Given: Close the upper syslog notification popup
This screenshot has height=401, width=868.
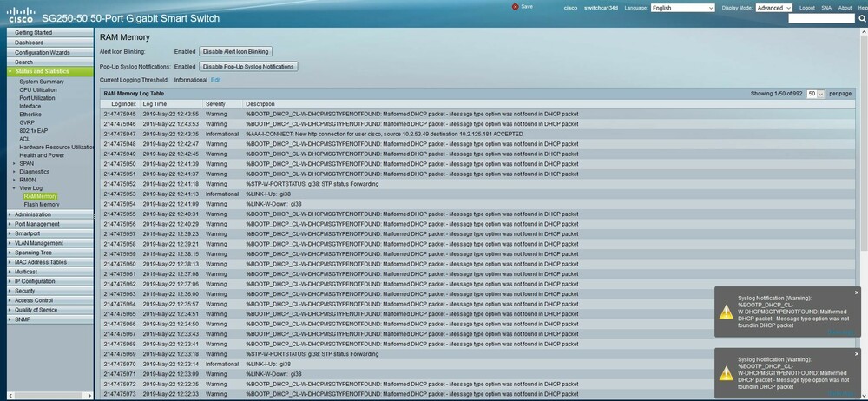Looking at the screenshot, I should tap(856, 293).
